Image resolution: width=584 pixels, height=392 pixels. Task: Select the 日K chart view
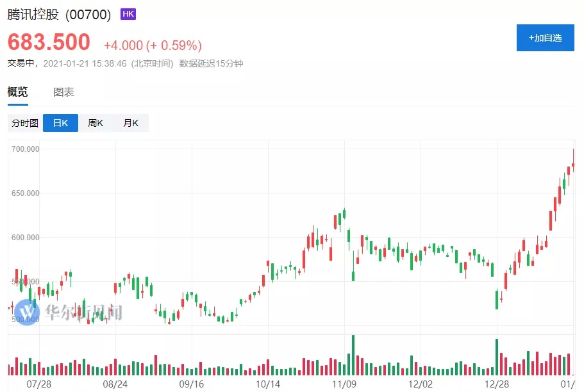(60, 123)
